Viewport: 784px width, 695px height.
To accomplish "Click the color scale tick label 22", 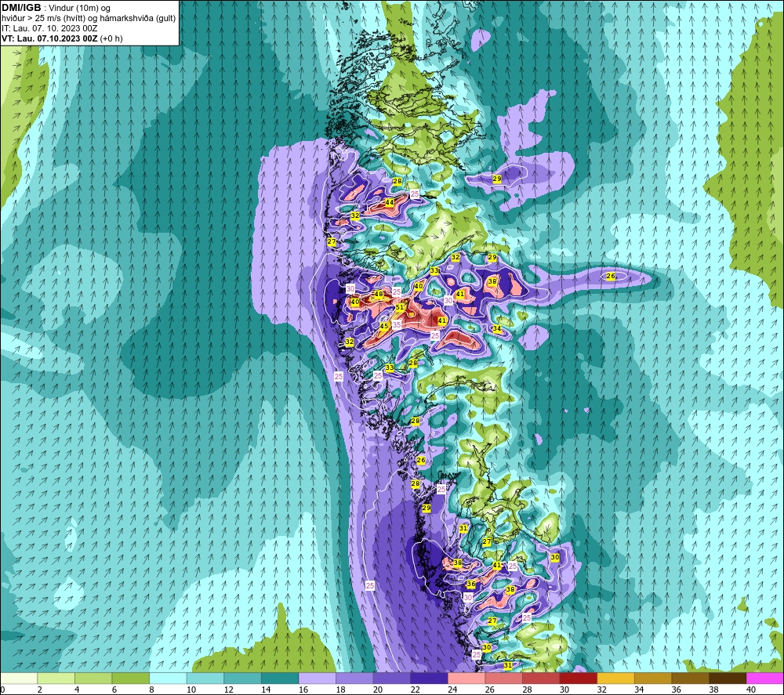I will pos(415,690).
